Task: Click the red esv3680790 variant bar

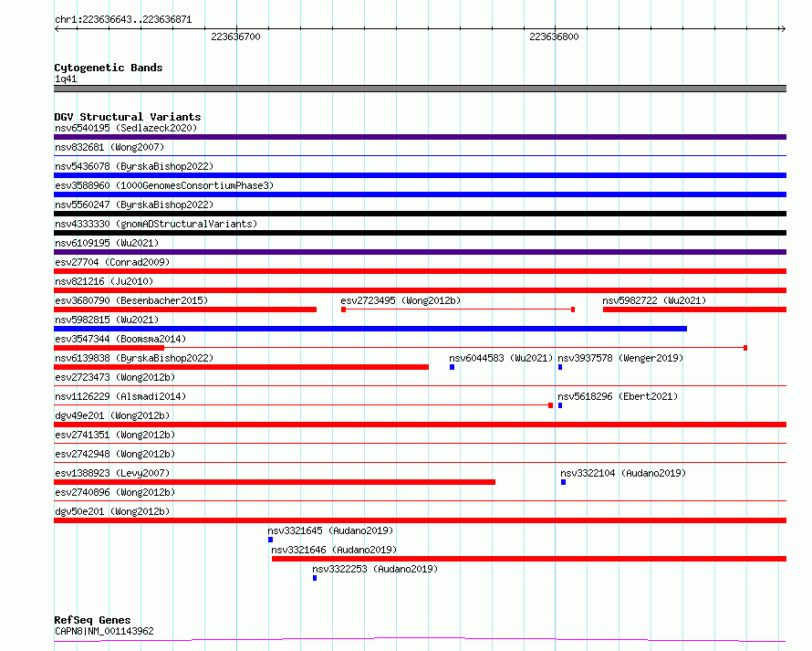Action: point(185,310)
